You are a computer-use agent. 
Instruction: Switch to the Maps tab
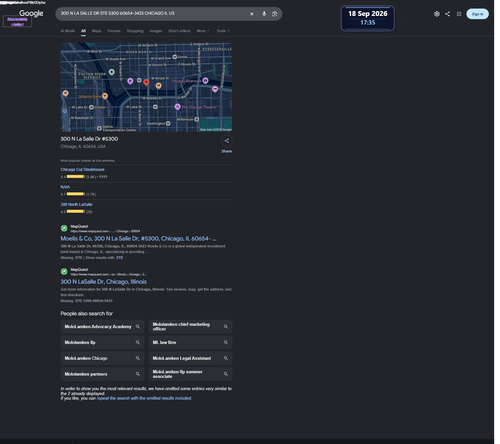(x=96, y=31)
